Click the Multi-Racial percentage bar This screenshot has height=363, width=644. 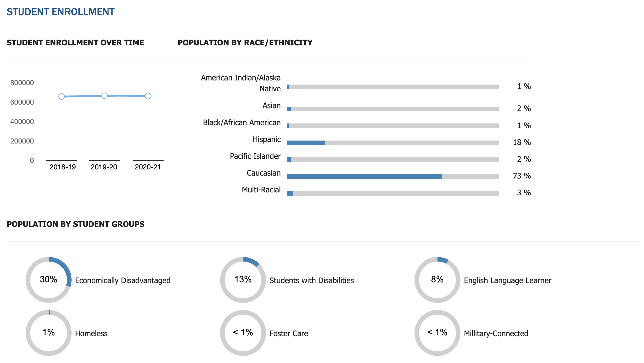393,193
